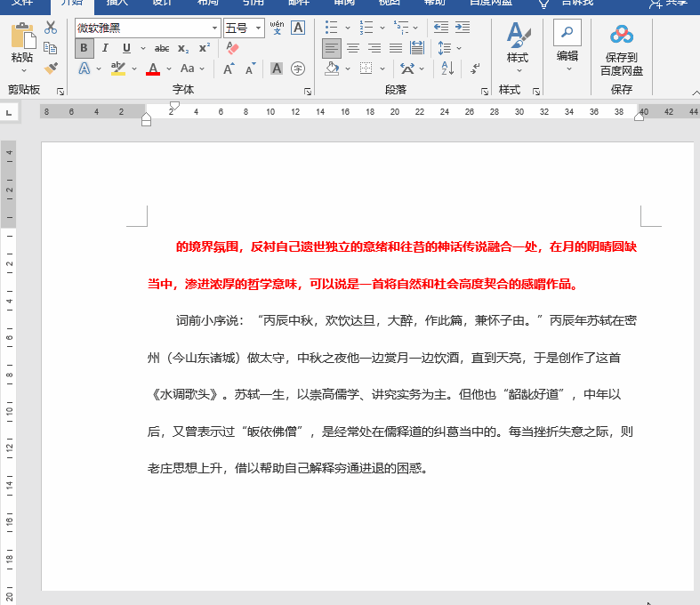The image size is (700, 605).
Task: Open the 布局 Layout tab
Action: [208, 4]
